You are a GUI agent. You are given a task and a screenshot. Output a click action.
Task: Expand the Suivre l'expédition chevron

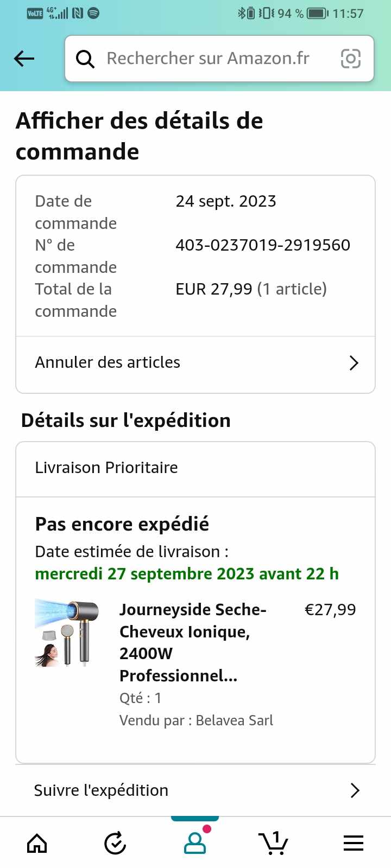tap(355, 790)
